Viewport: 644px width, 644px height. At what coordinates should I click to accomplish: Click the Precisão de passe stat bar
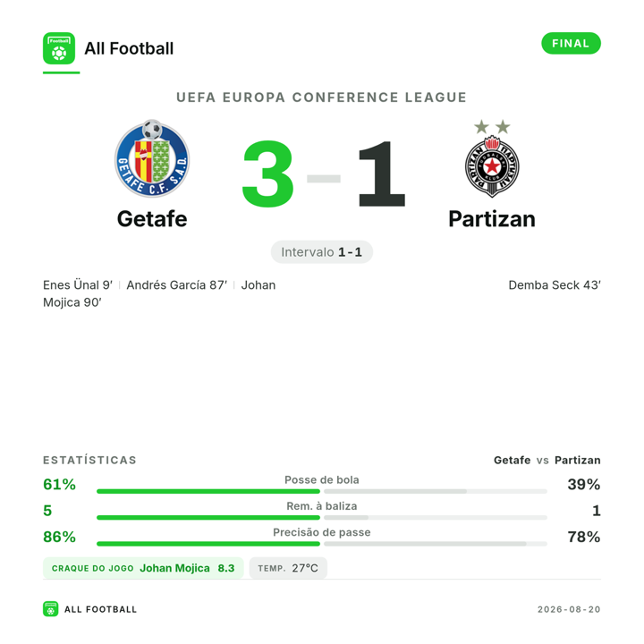(322, 544)
